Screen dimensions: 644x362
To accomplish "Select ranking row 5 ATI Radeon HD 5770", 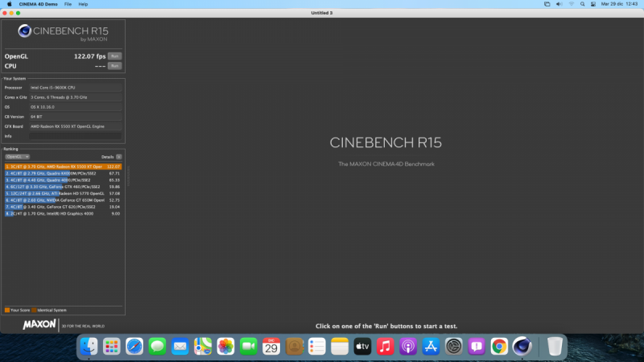I will click(63, 193).
